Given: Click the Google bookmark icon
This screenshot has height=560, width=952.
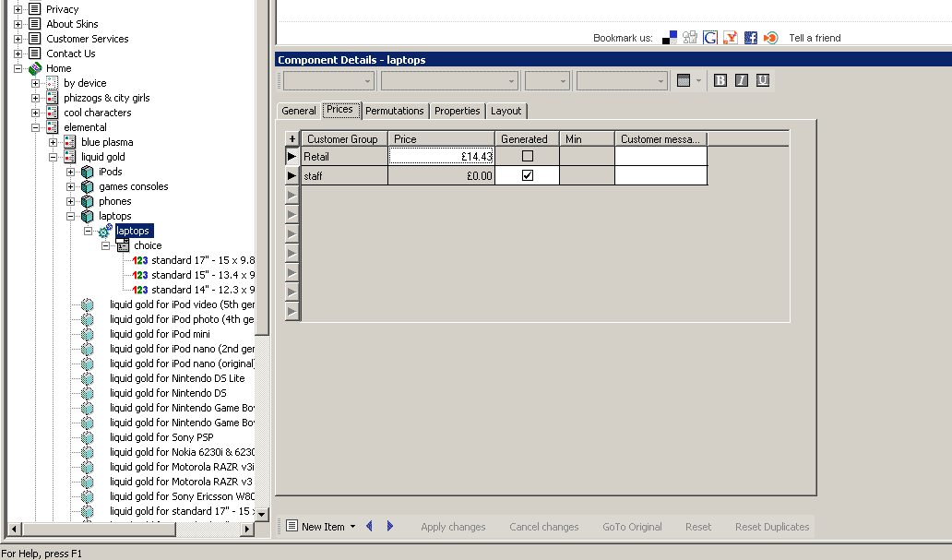Looking at the screenshot, I should pos(710,38).
